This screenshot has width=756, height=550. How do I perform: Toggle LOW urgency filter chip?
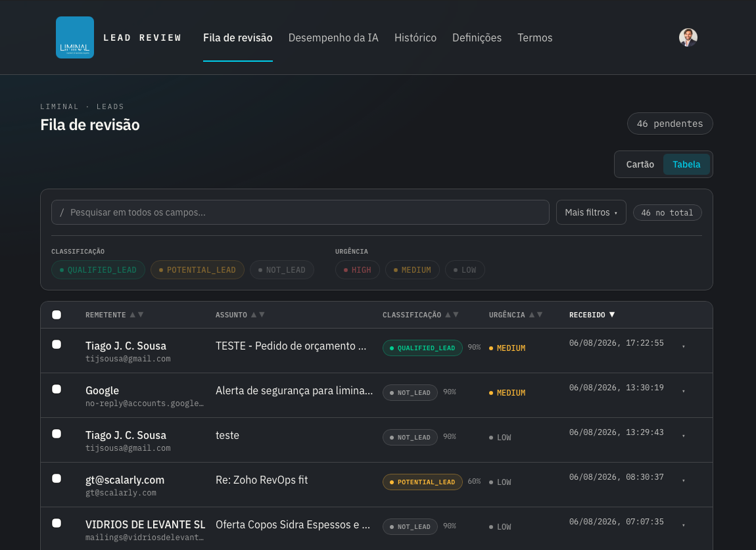[x=465, y=270]
